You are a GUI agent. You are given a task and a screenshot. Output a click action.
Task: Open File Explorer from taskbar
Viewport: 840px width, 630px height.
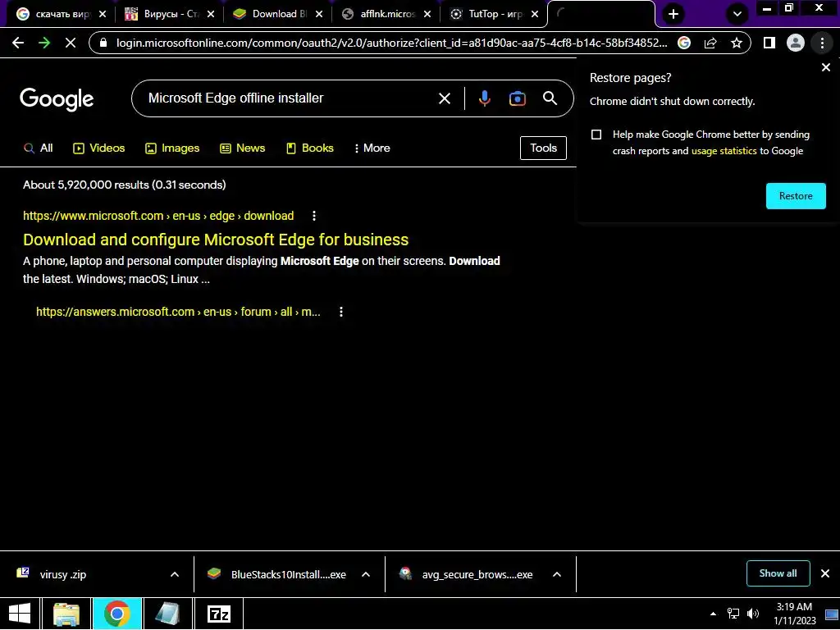click(x=66, y=614)
